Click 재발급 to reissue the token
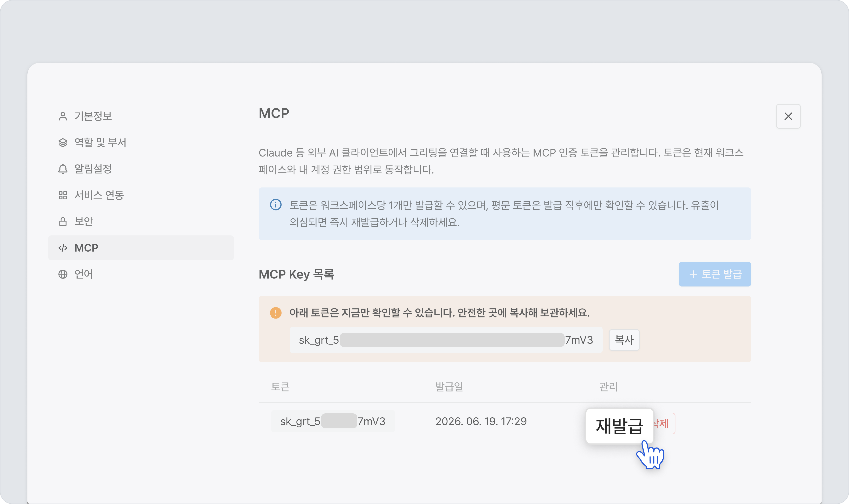The height and width of the screenshot is (504, 849). coord(620,426)
